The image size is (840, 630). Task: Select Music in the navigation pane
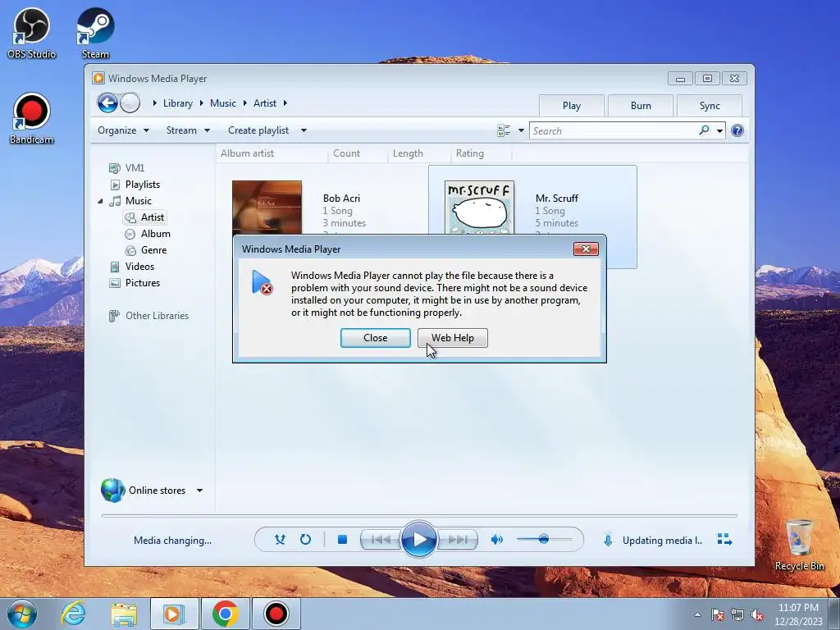click(138, 201)
